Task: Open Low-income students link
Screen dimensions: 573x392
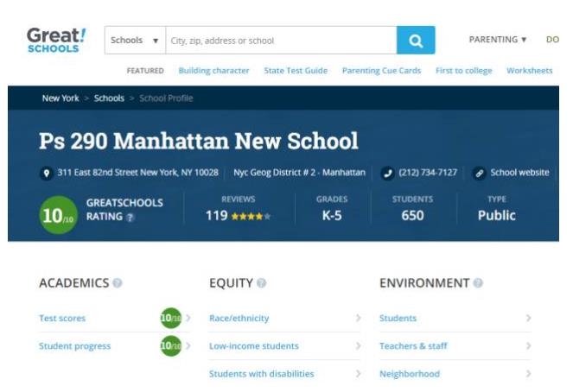Action: click(253, 345)
